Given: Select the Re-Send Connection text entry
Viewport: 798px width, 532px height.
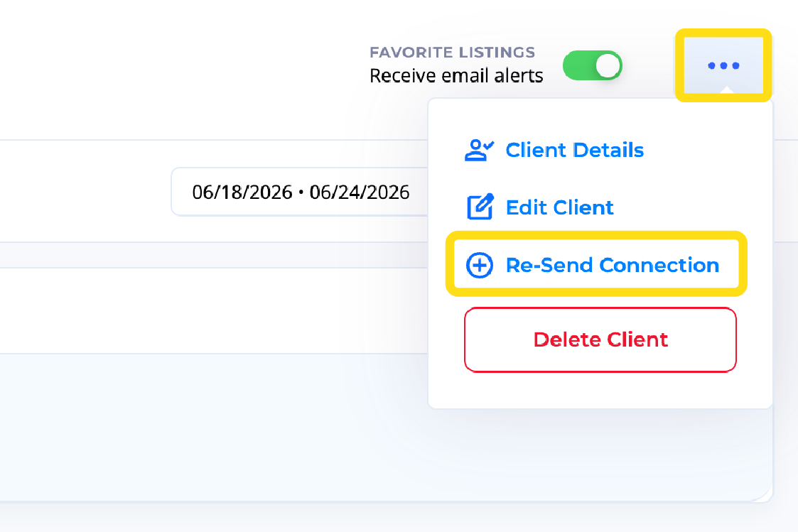Looking at the screenshot, I should [613, 265].
